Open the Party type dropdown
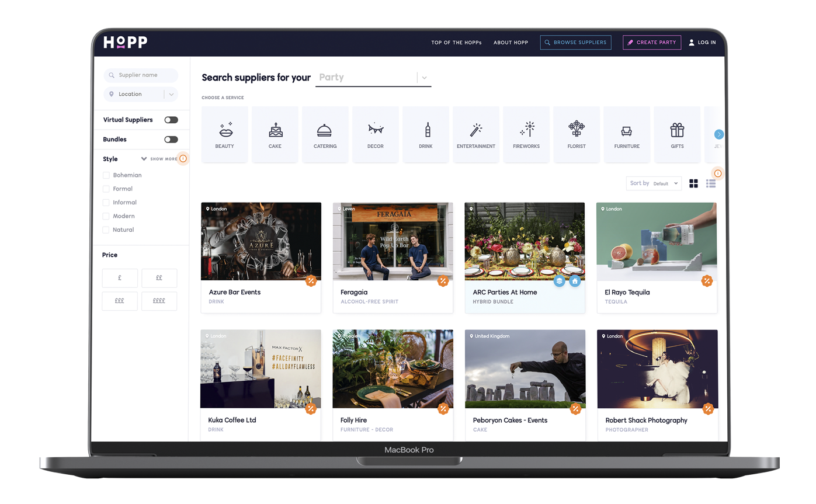The image size is (816, 504). click(x=373, y=78)
